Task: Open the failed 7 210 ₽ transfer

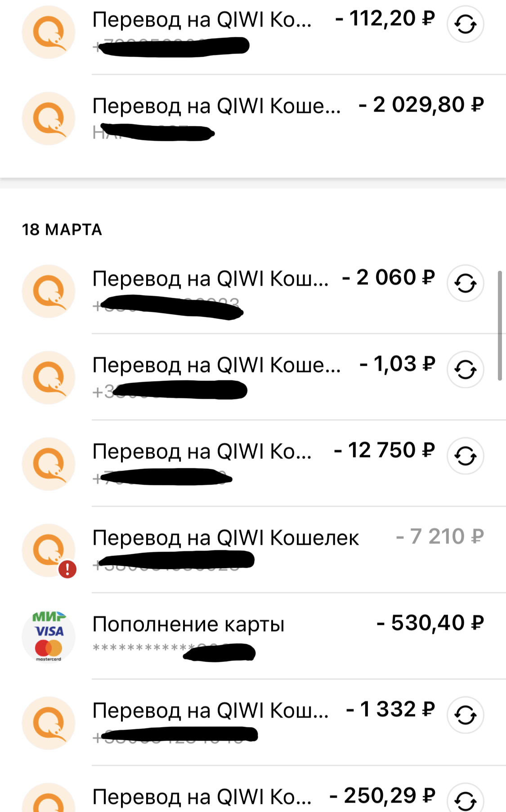Action: click(x=225, y=538)
